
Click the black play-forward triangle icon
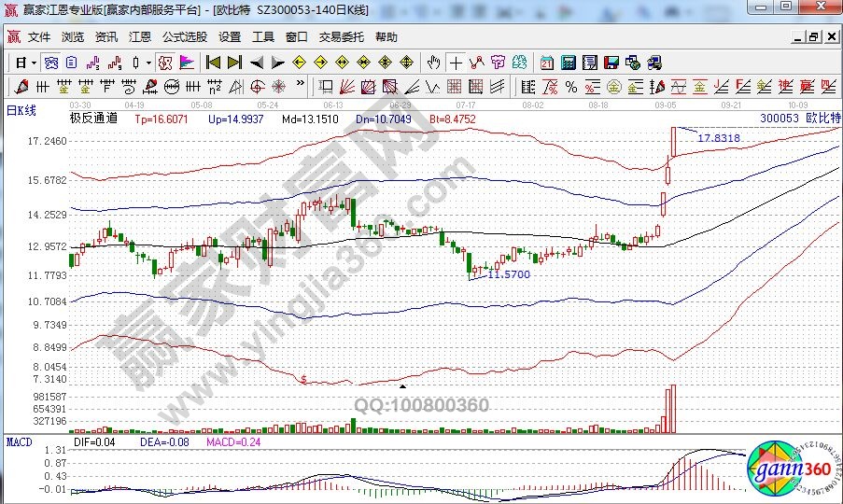[x=277, y=63]
